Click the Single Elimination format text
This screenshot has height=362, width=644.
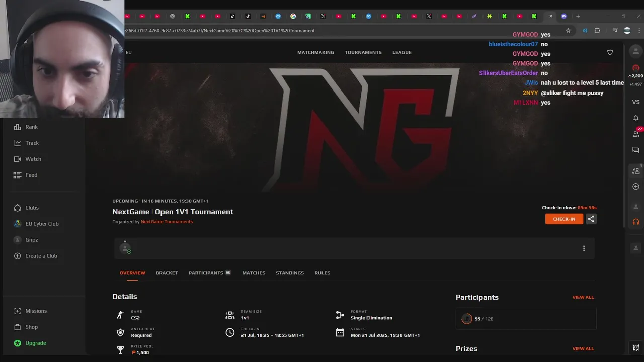(371, 318)
